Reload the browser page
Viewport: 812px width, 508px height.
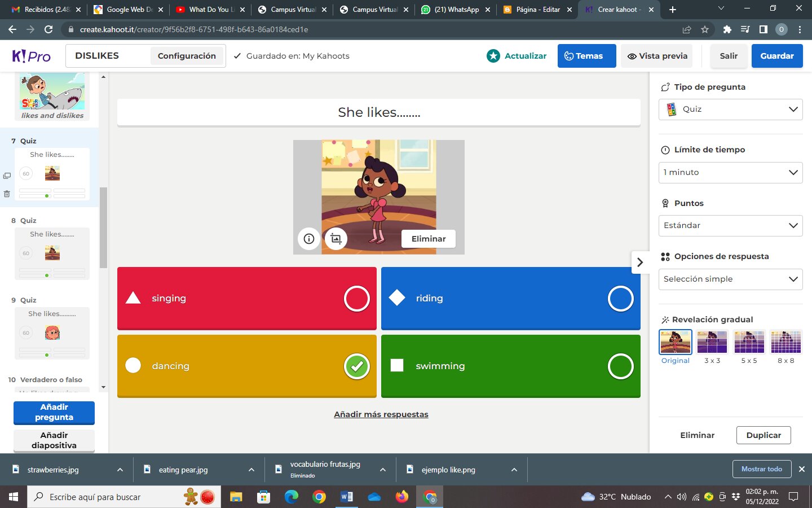pyautogui.click(x=48, y=29)
